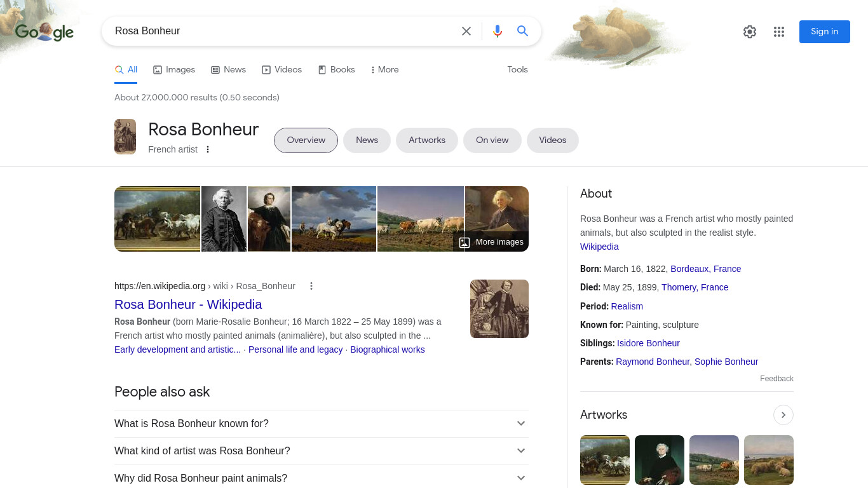
Task: Open the horse fair painting image
Action: 157,219
